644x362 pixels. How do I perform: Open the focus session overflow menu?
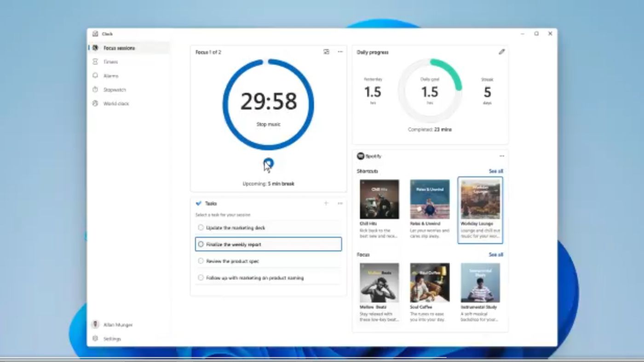pos(340,51)
